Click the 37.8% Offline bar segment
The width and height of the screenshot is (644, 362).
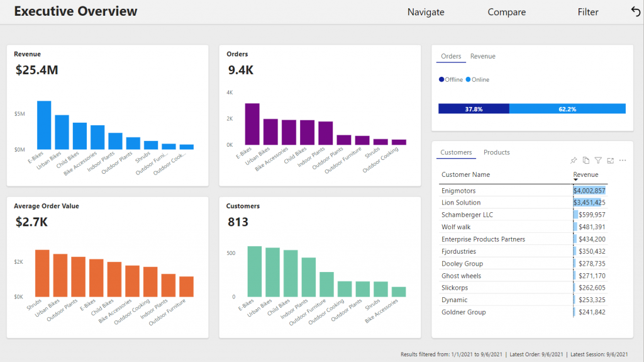[x=474, y=109]
